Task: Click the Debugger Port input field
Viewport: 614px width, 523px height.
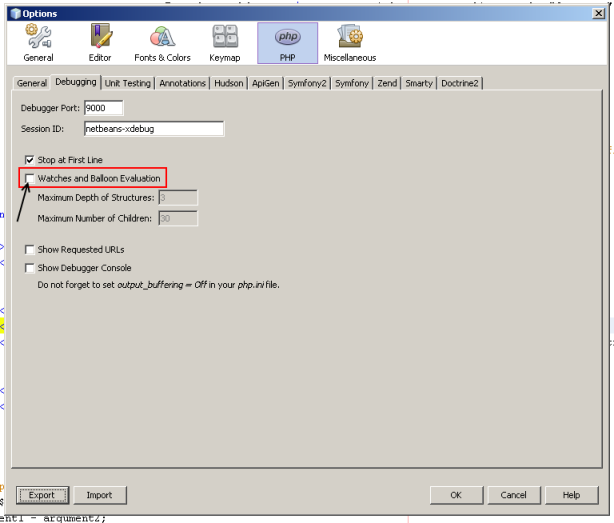Action: pos(103,108)
